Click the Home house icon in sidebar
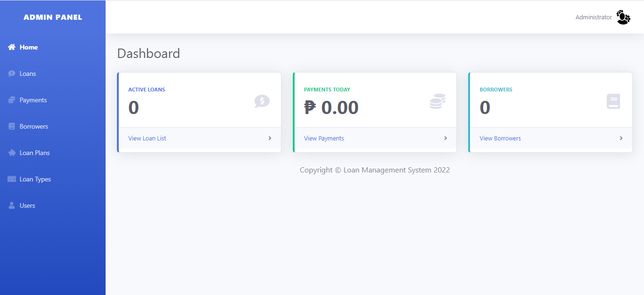The width and height of the screenshot is (644, 295). pyautogui.click(x=12, y=47)
